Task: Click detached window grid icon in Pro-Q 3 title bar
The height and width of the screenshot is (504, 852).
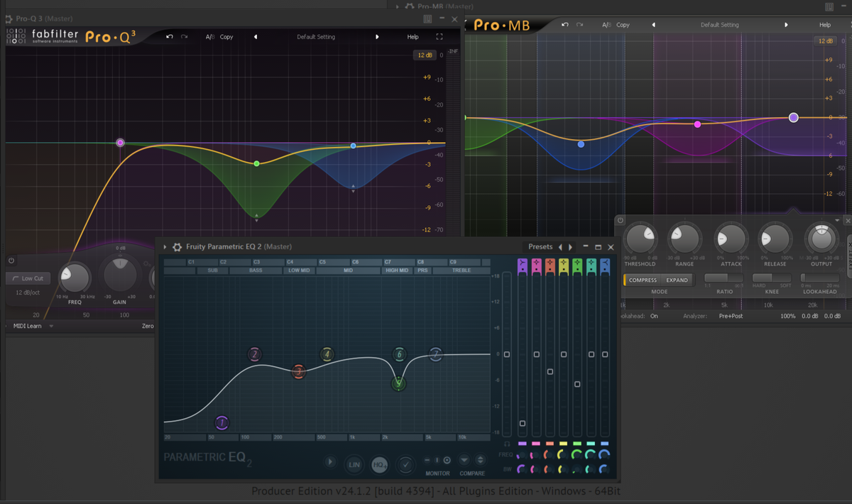Action: click(427, 19)
